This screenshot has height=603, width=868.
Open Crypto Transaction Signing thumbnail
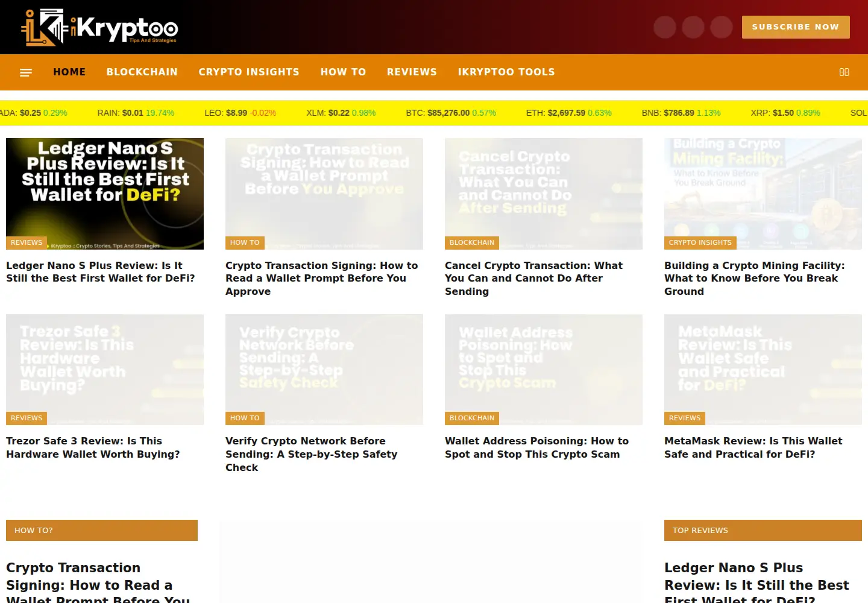tap(324, 194)
